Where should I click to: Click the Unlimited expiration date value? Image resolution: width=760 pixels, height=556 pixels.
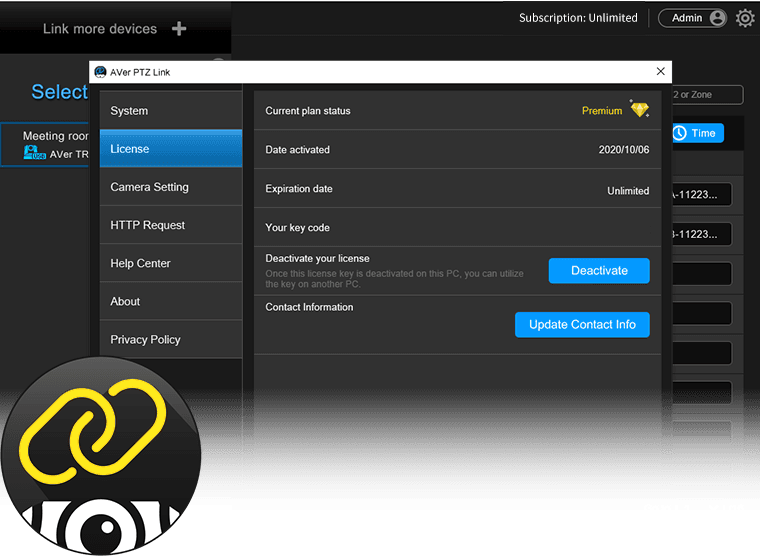[x=628, y=191]
